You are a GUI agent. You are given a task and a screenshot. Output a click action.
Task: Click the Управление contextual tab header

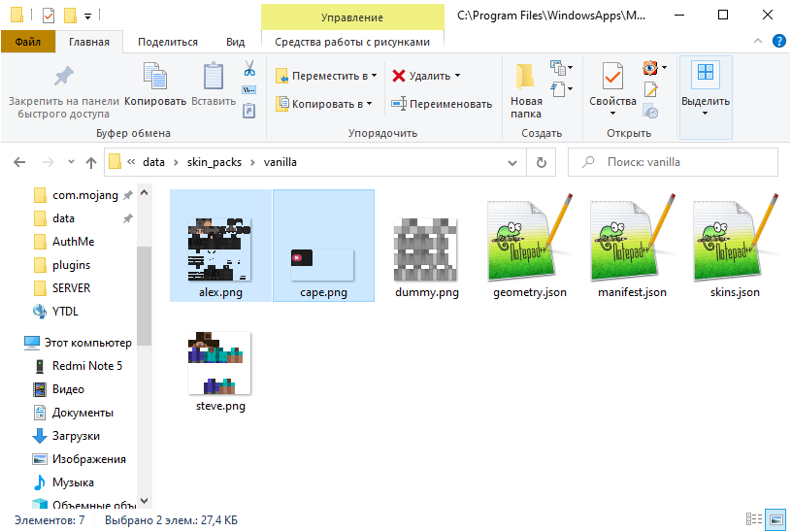pos(352,17)
